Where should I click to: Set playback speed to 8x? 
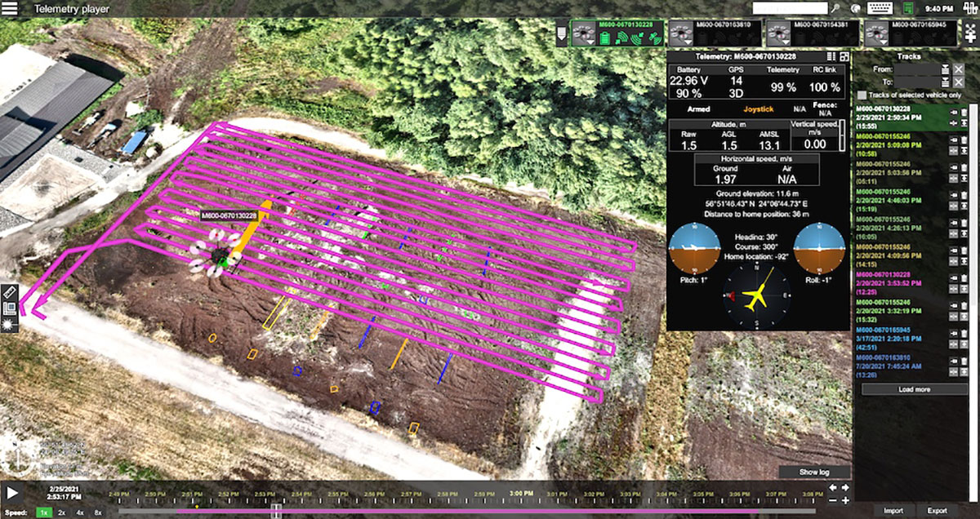98,512
